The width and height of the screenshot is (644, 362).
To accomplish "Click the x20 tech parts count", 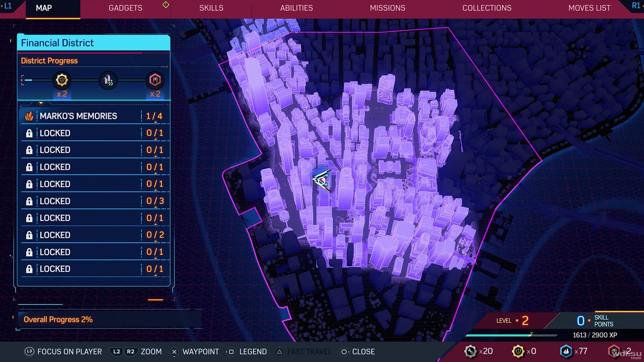I will 486,351.
